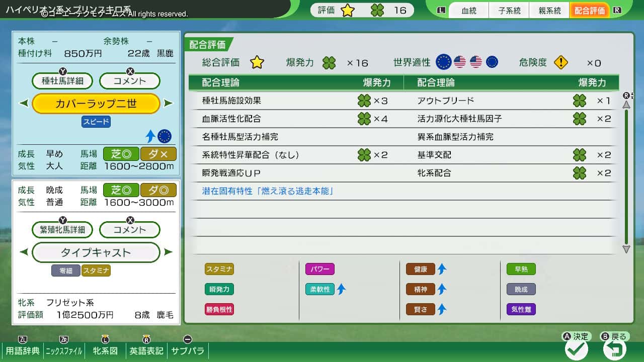644x362 pixels.
Task: Click the star icon beside 評価 at top
Action: click(x=346, y=9)
